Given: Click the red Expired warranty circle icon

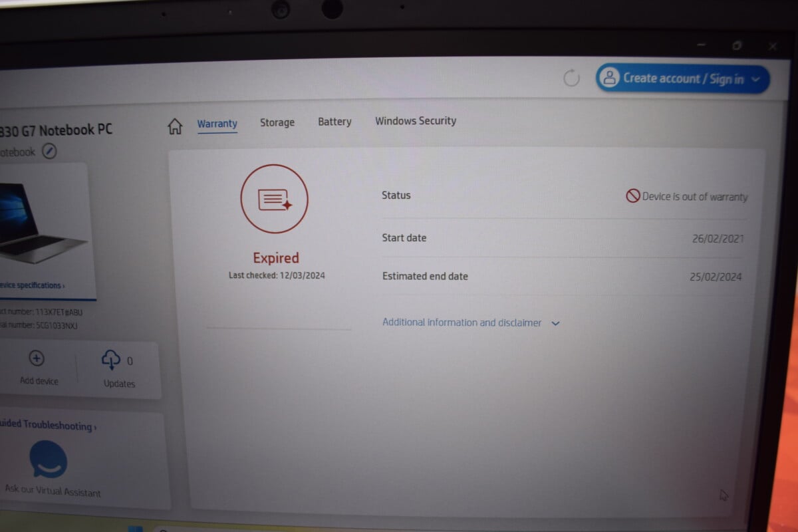Looking at the screenshot, I should click(274, 199).
